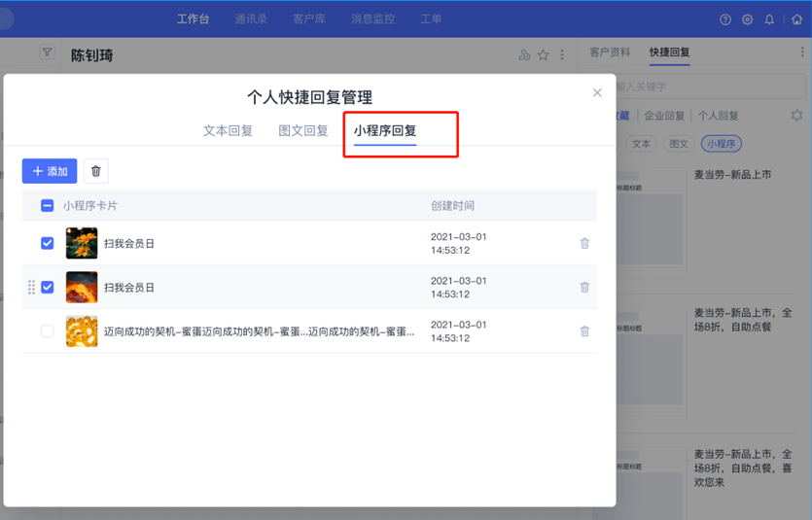Click the 创建时间 column header
This screenshot has width=812, height=520.
point(452,206)
